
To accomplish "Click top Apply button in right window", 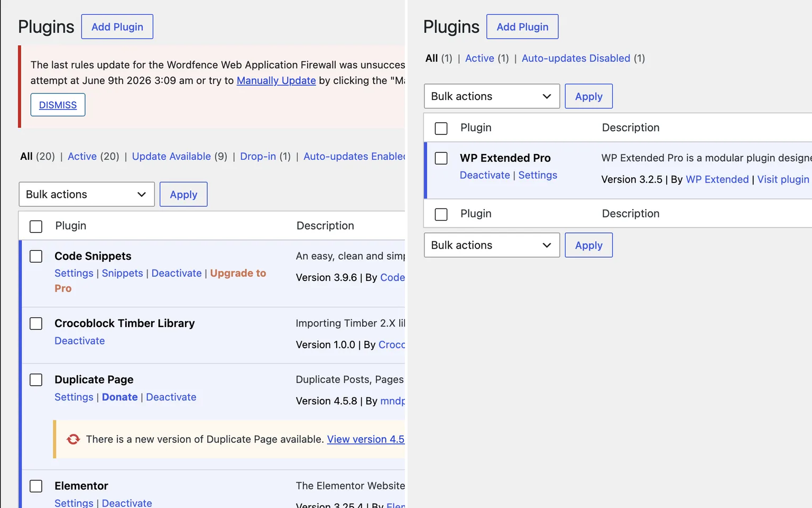I will (x=588, y=96).
